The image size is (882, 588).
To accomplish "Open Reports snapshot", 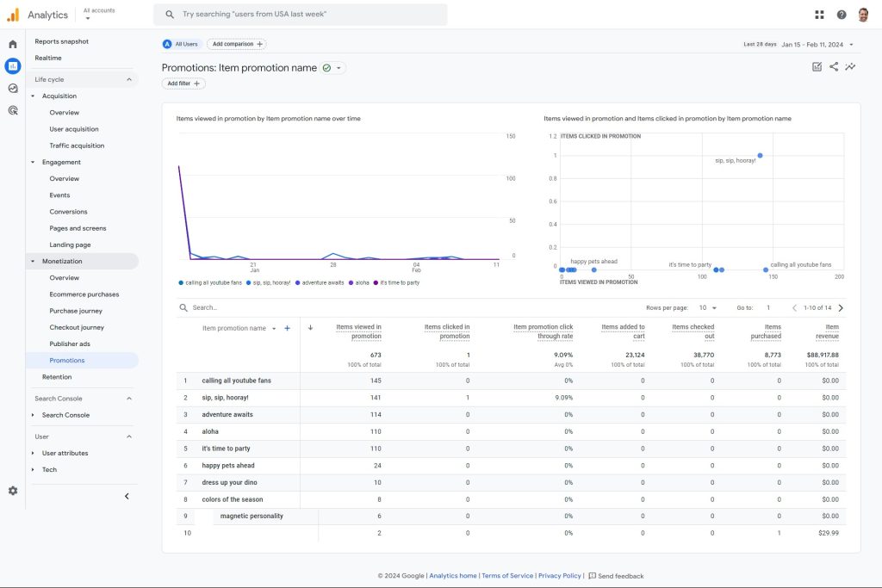I will point(61,41).
